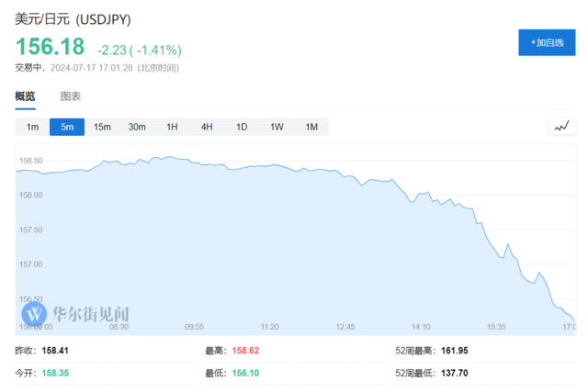Image resolution: width=588 pixels, height=392 pixels.
Task: Click the 加自选 add-to-watchlist button
Action: point(547,43)
